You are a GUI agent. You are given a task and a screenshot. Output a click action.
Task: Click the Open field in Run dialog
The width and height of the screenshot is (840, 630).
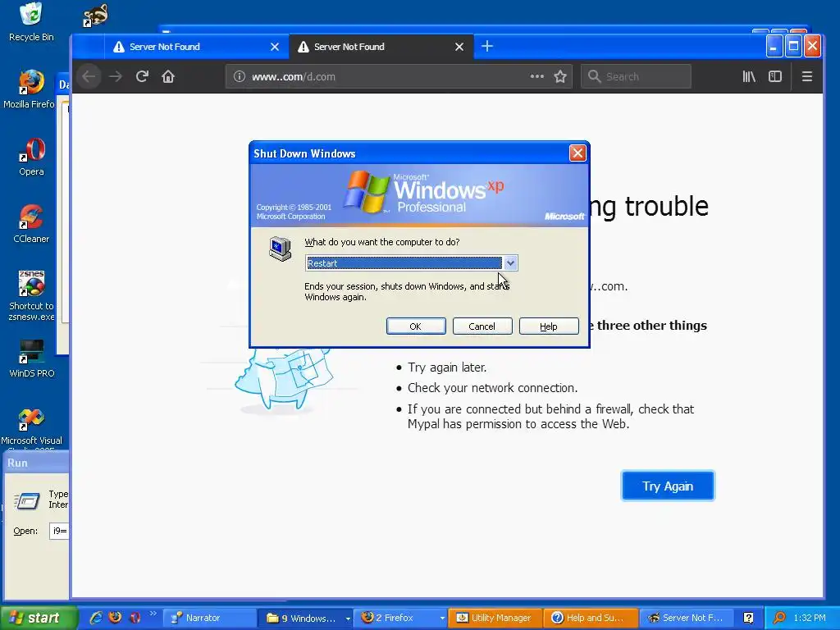pos(59,531)
